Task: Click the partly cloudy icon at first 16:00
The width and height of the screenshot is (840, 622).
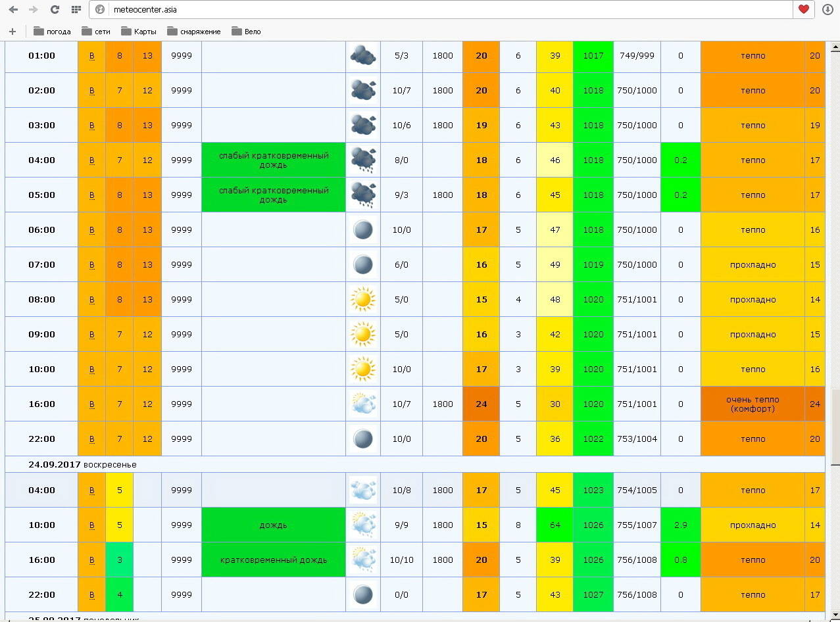Action: click(x=363, y=404)
